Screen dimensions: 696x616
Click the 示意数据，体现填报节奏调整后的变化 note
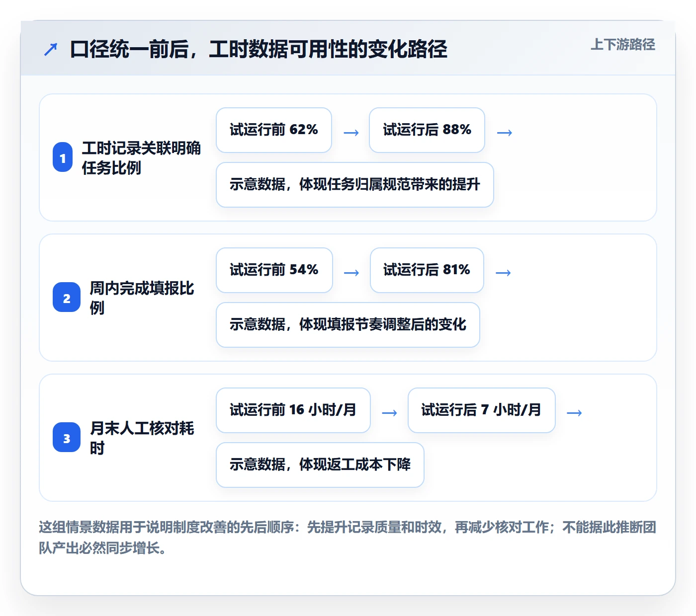(348, 325)
